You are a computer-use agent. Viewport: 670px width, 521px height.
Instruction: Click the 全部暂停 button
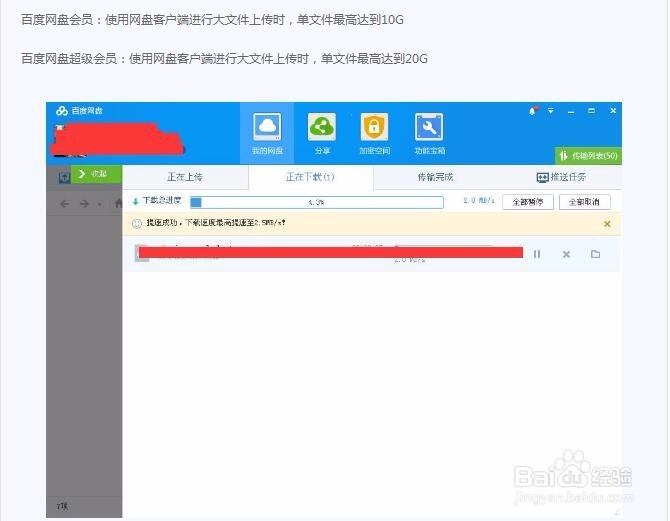[528, 202]
